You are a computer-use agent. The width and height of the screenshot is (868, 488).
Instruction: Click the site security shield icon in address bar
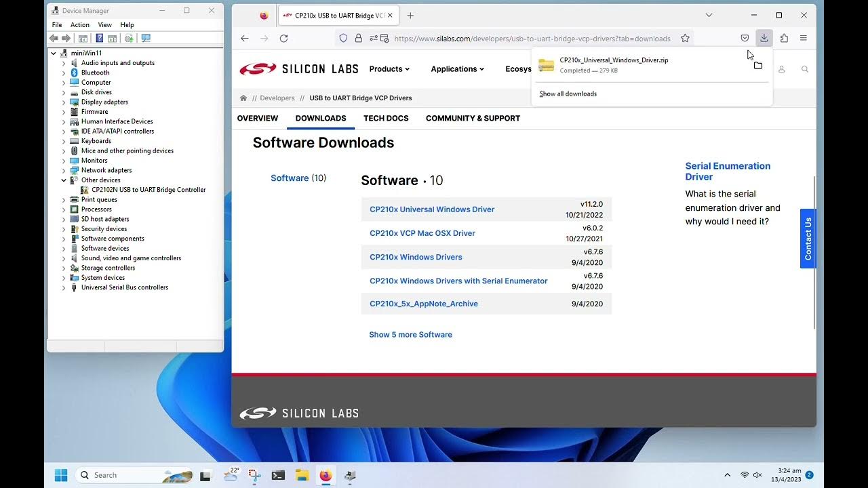344,39
